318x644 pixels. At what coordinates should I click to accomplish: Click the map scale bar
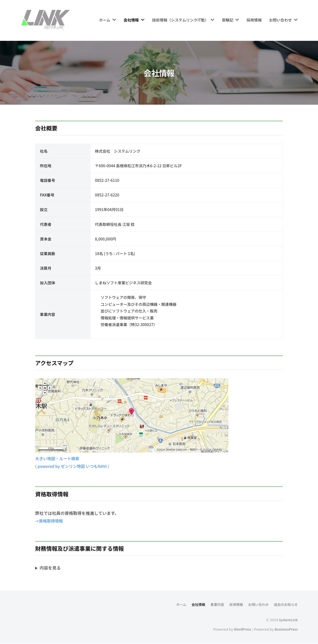[52, 449]
